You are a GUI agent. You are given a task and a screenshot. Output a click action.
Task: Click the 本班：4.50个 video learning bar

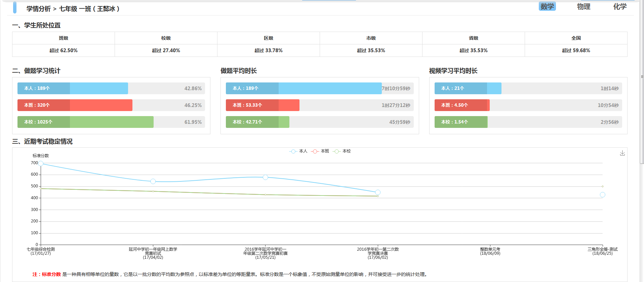(462, 105)
